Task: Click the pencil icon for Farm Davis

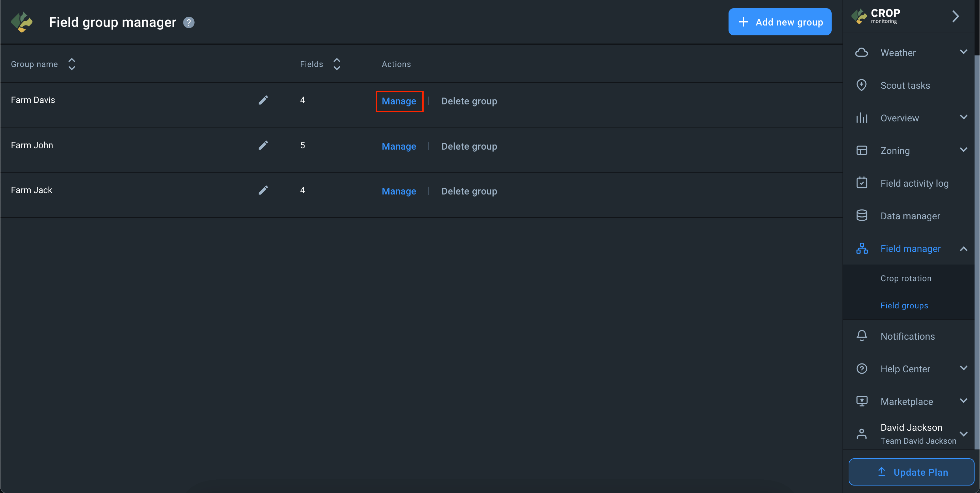Action: (x=263, y=100)
